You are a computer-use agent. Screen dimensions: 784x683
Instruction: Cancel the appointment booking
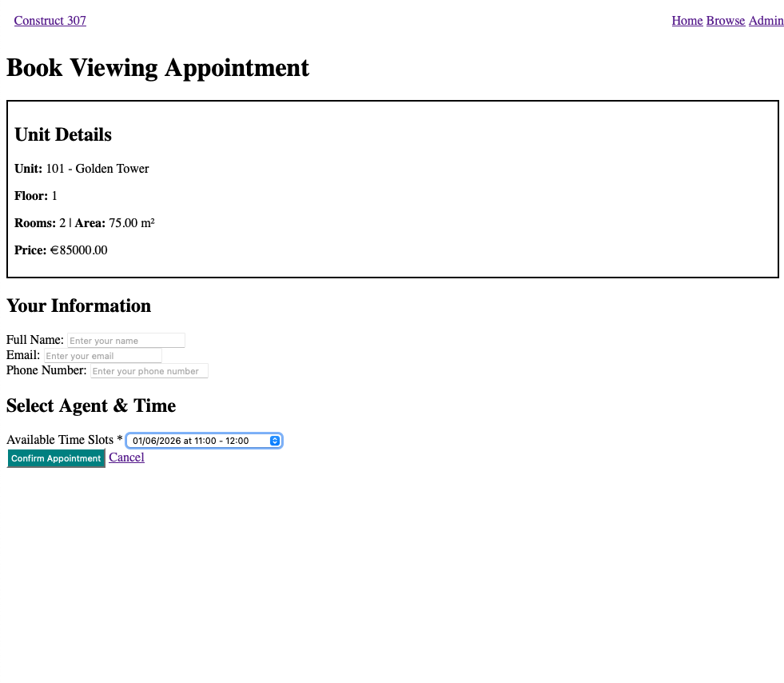click(x=126, y=457)
